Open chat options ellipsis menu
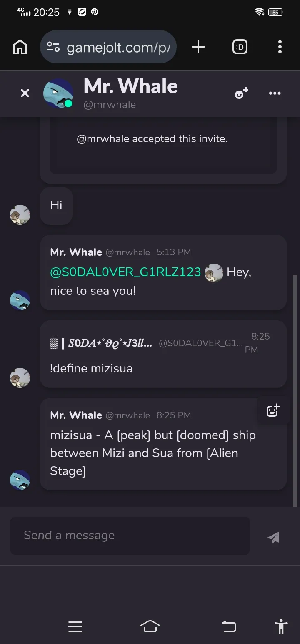 (275, 93)
